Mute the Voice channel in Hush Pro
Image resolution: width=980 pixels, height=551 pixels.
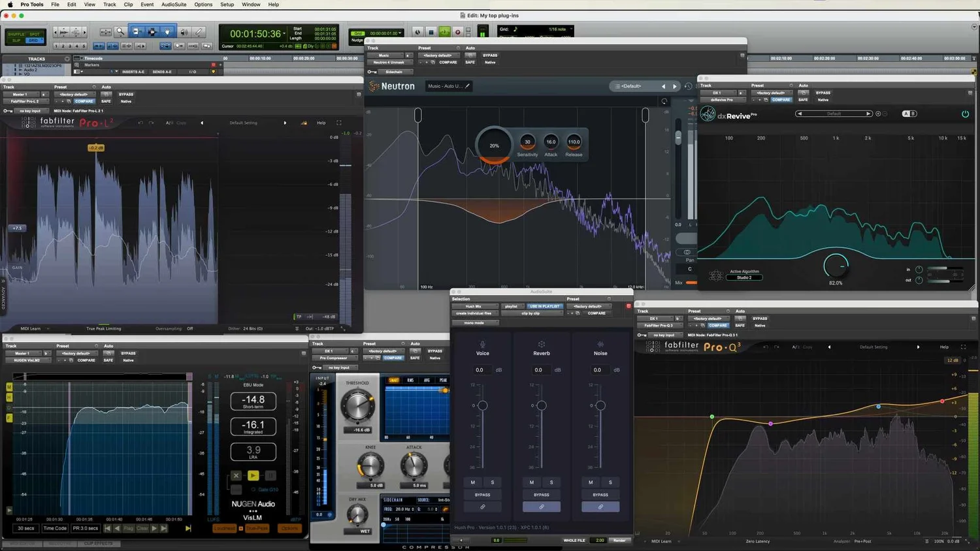point(473,482)
